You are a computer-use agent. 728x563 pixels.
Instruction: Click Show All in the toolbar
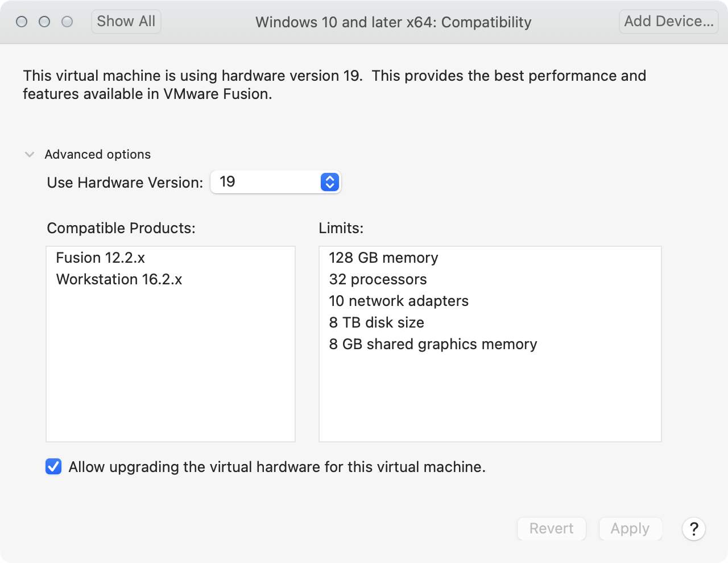[x=126, y=22]
